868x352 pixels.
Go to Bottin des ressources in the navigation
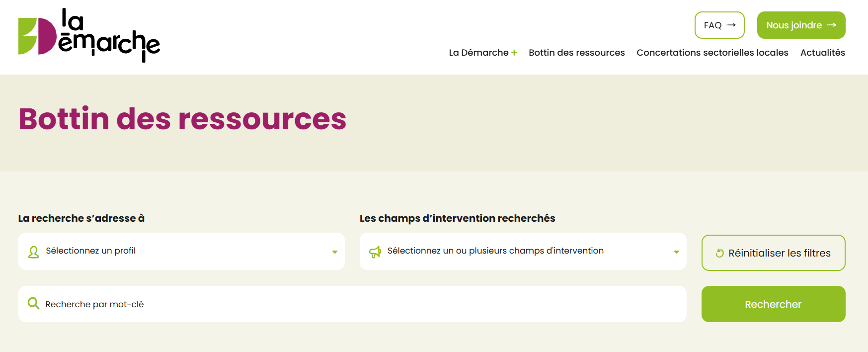point(576,53)
